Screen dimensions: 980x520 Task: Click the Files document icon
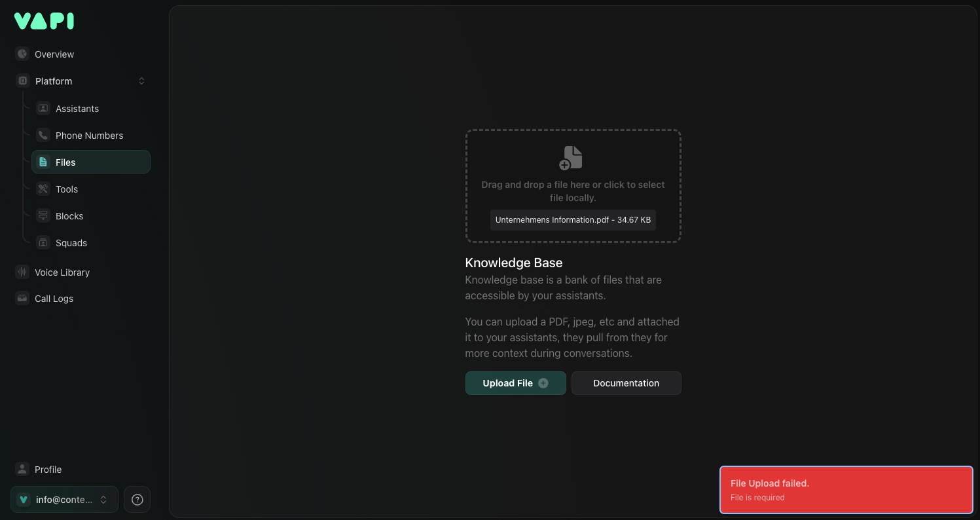click(x=43, y=162)
